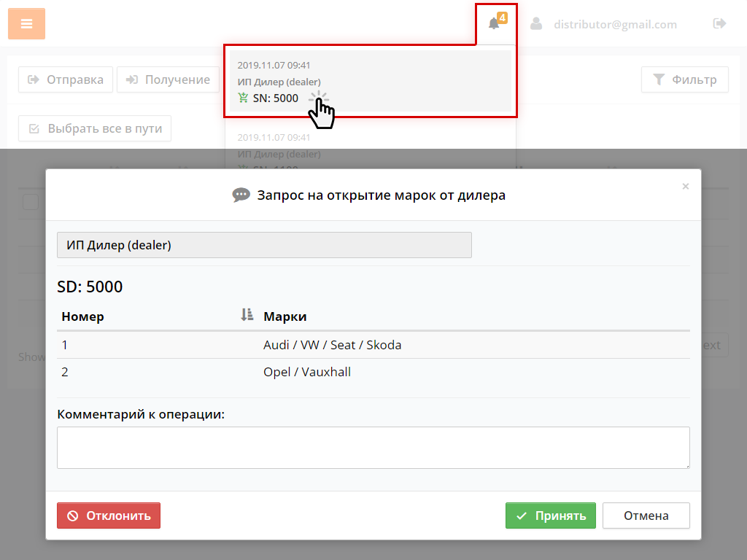Image resolution: width=747 pixels, height=560 pixels.
Task: Close the dialog with the × button
Action: pos(685,187)
